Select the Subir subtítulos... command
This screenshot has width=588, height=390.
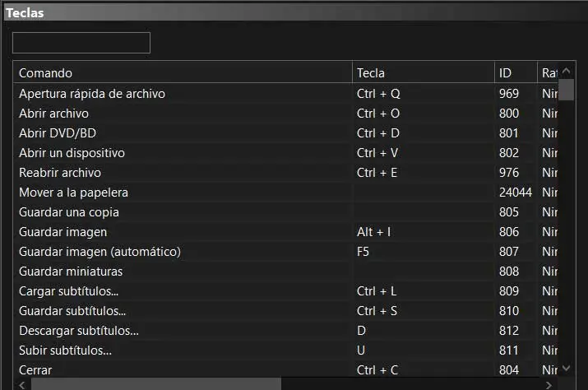coord(65,351)
